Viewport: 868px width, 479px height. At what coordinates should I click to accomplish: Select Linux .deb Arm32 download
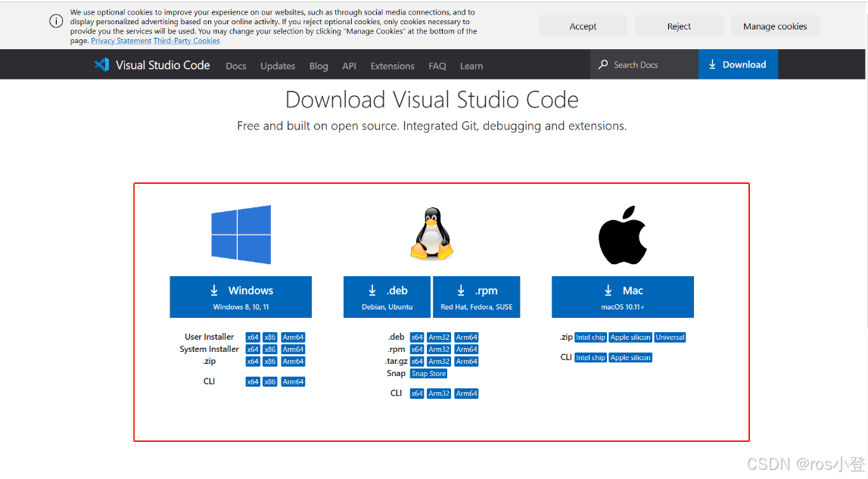(x=439, y=337)
